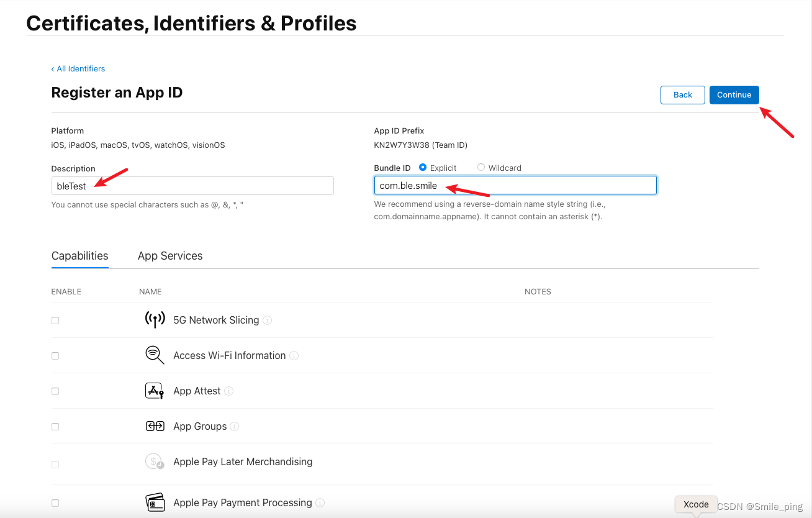Click the Certificates, Identifiers & Profiles title
812x518 pixels.
(x=191, y=23)
